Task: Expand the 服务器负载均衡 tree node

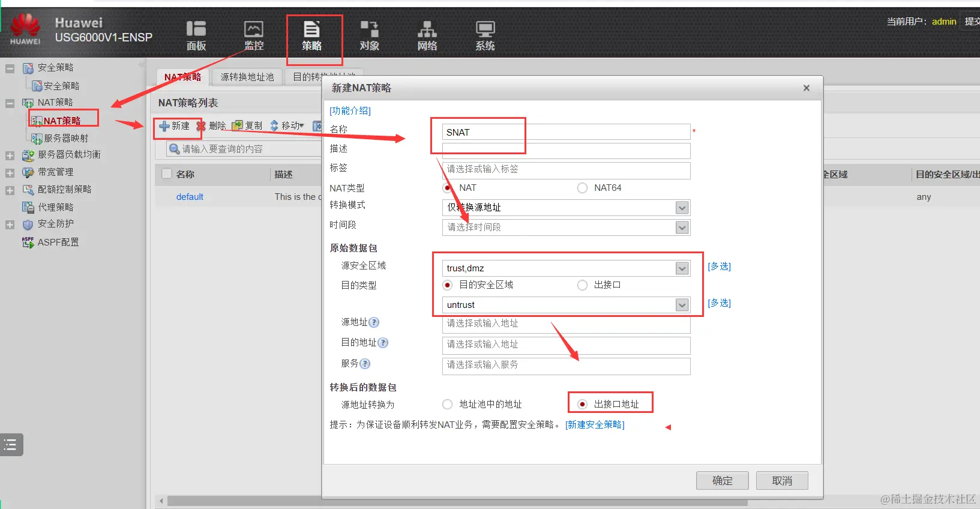Action: (x=10, y=155)
